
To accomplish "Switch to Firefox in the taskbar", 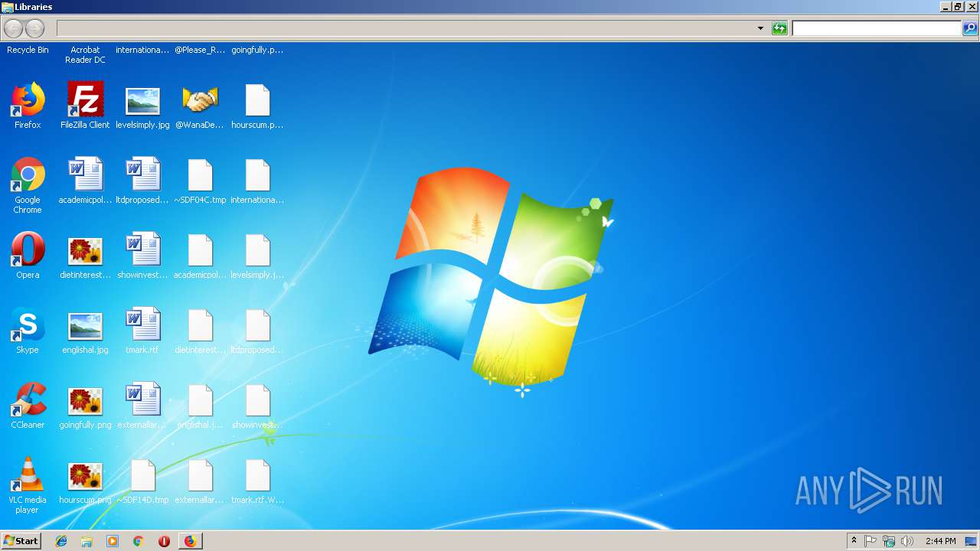I will click(190, 541).
